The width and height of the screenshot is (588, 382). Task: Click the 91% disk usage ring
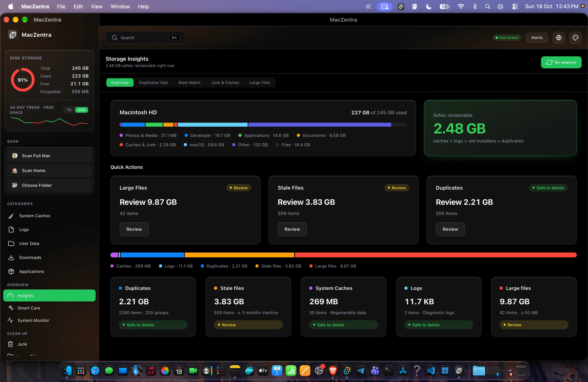(23, 80)
